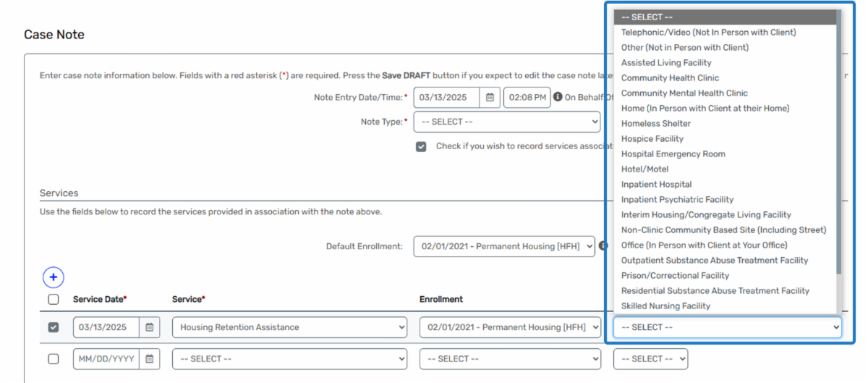Click info icon next to Default Enrollment
Screen dimensions: 868x383
603,246
